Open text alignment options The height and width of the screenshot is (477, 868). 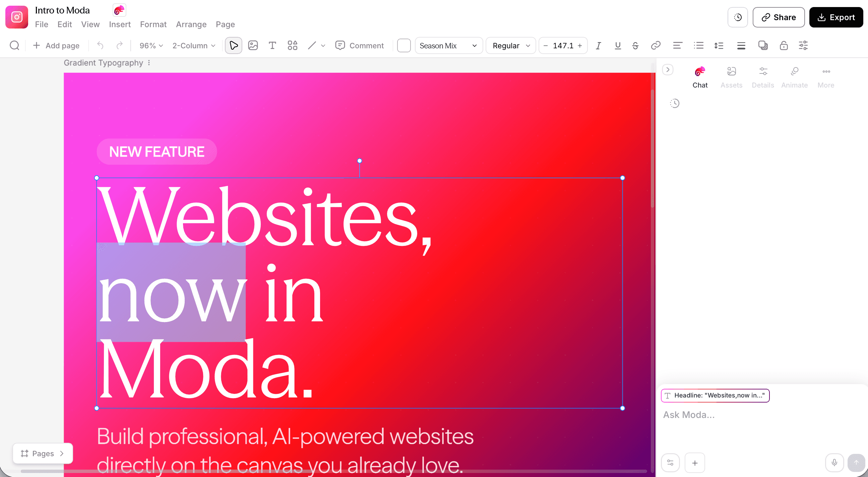[x=678, y=45]
